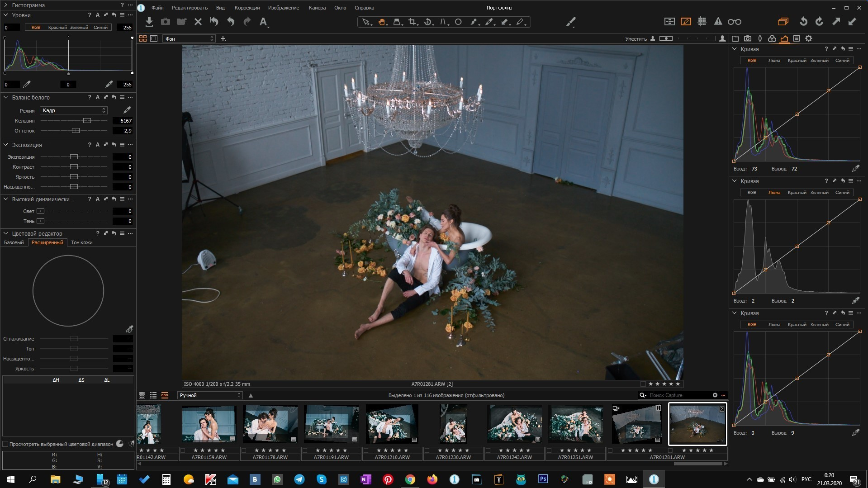This screenshot has width=868, height=488.
Task: Pick white balance with the eyedropper
Action: (127, 110)
